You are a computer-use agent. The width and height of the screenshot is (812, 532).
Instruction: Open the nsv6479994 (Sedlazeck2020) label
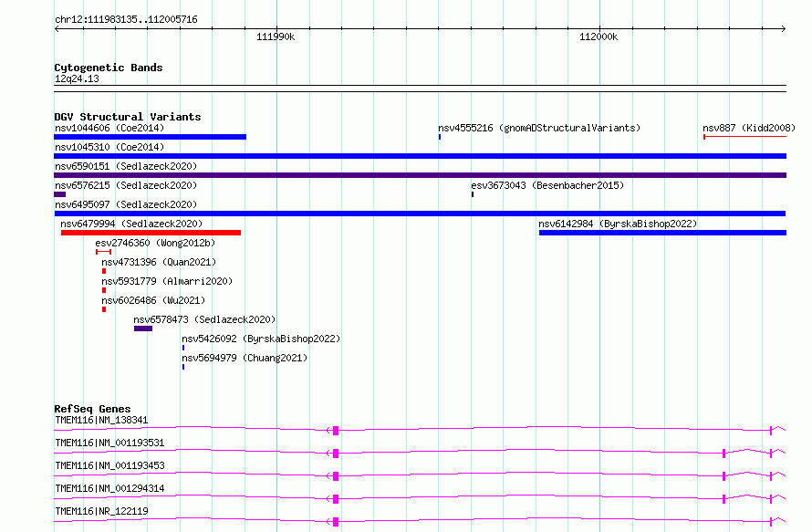click(x=131, y=224)
